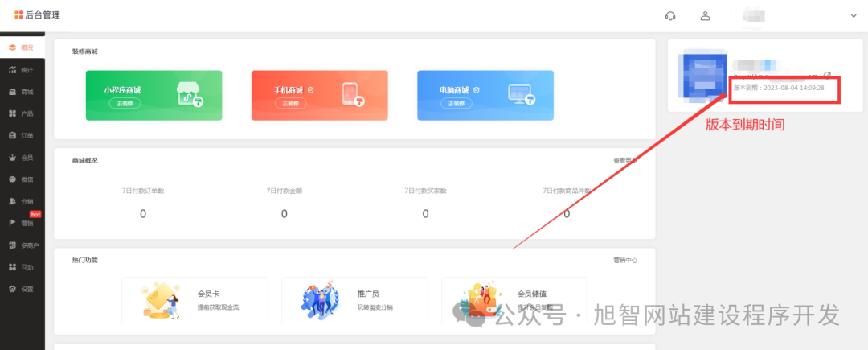Viewport: 868px width, 350px height.
Task: Open the 推广员 feature card
Action: (x=354, y=300)
